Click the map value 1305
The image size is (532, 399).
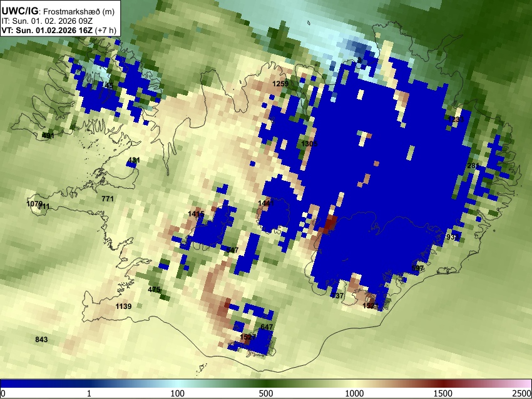(309, 144)
